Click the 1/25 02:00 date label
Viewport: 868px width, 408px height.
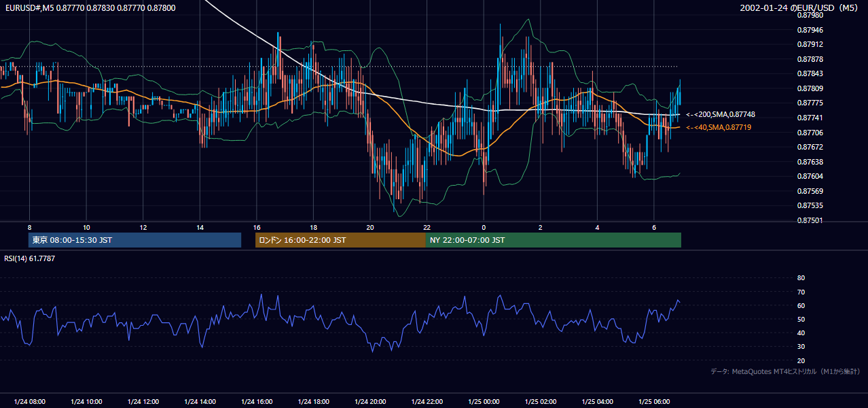(541, 402)
